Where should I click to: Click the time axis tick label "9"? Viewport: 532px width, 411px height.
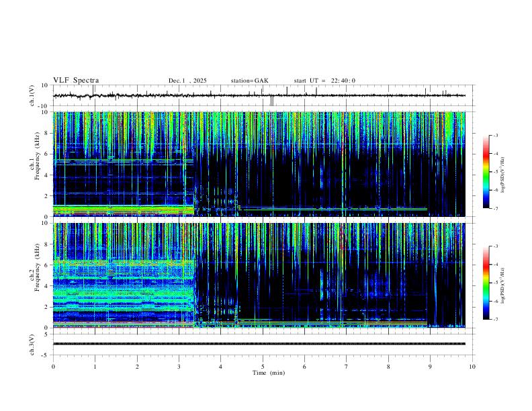coord(430,367)
